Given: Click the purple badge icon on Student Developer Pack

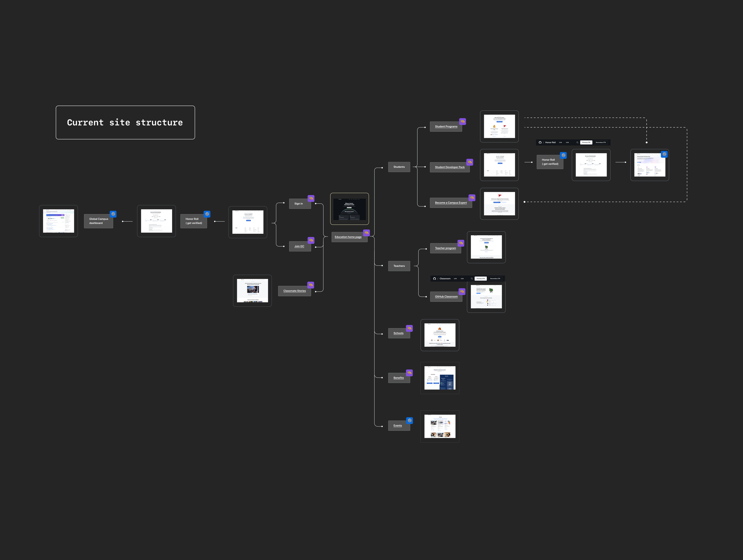Looking at the screenshot, I should tap(470, 162).
